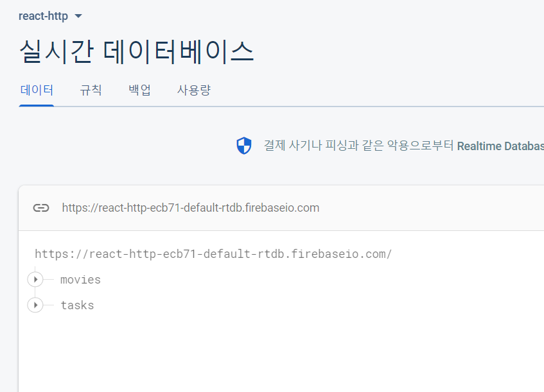This screenshot has width=544, height=392.
Task: Switch to the 데이터 tab
Action: click(37, 90)
